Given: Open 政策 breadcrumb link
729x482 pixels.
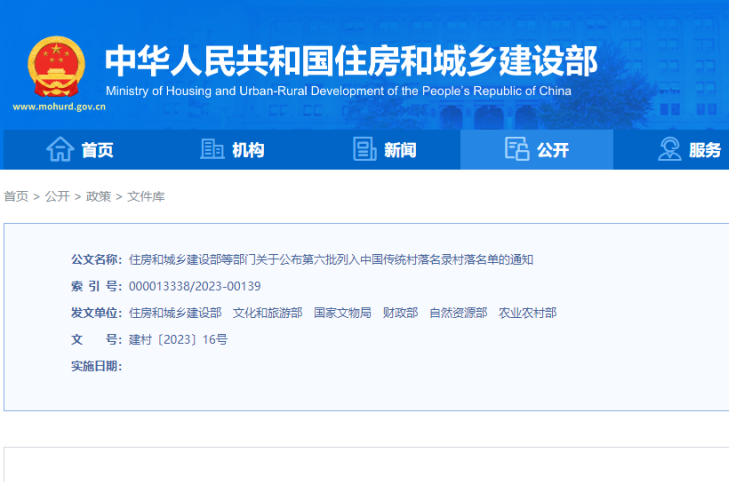Looking at the screenshot, I should (98, 197).
